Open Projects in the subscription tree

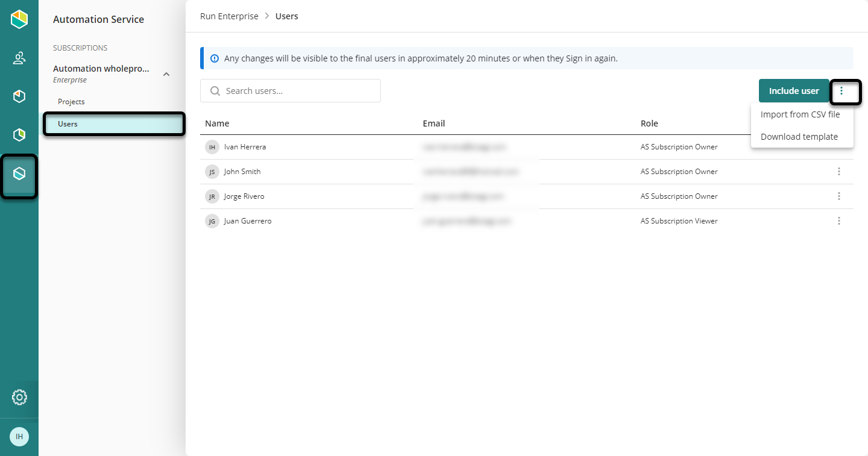[x=71, y=102]
